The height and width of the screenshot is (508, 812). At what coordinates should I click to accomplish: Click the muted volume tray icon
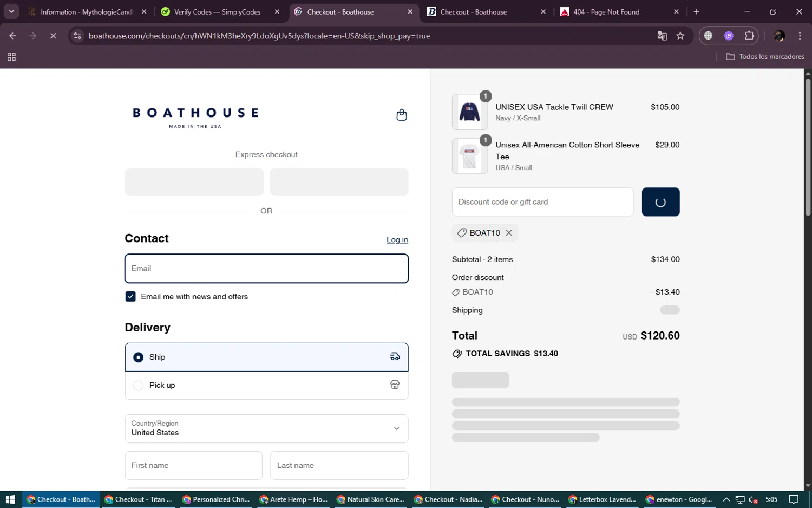(x=753, y=499)
